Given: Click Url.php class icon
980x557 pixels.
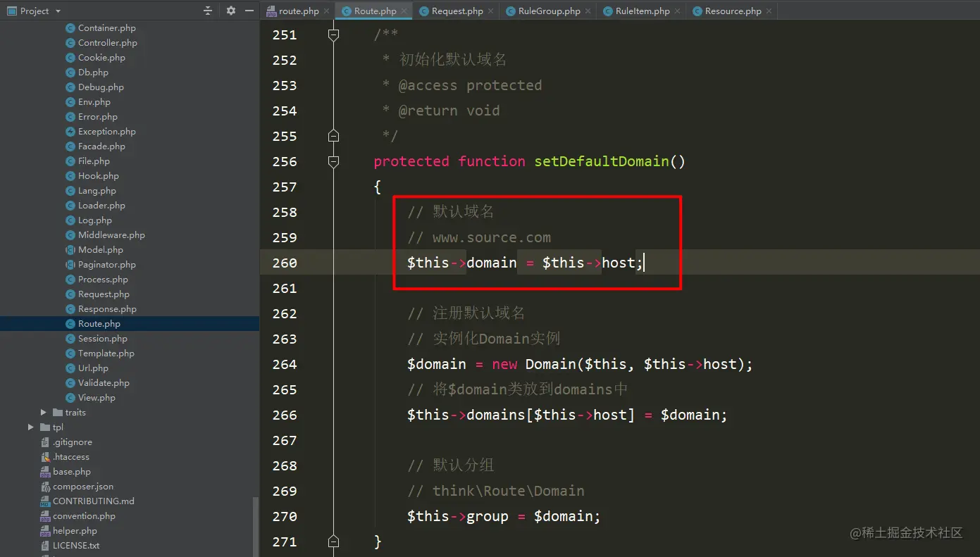Looking at the screenshot, I should tap(70, 368).
